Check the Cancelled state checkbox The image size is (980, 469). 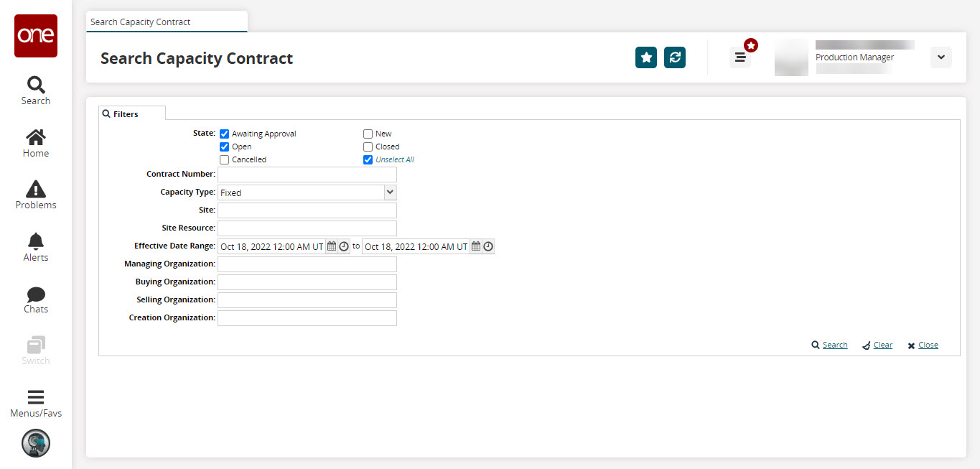(x=225, y=159)
